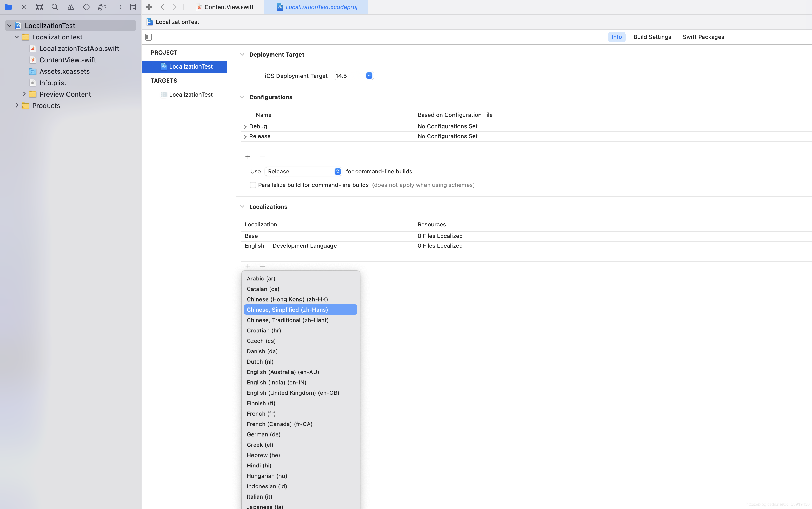Viewport: 812px width, 509px height.
Task: Open the Report navigator icon
Action: coord(133,7)
